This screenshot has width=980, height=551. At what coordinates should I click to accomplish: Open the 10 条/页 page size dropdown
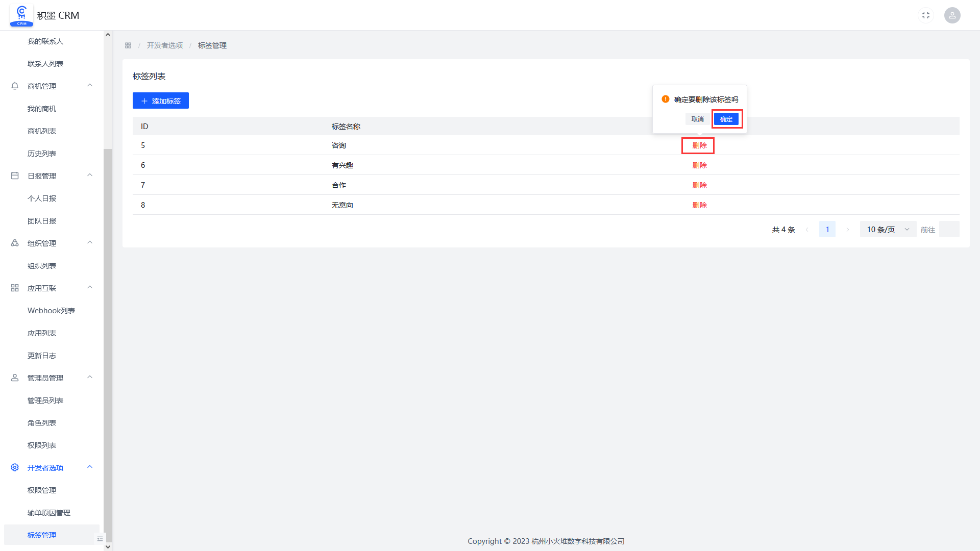888,230
